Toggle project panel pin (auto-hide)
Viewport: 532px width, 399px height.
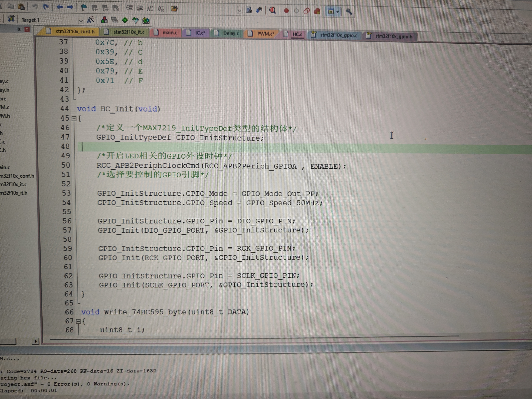(x=19, y=29)
